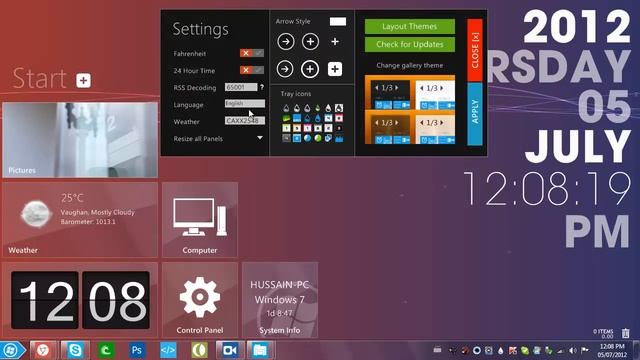The image size is (640, 360).
Task: Click the flip clock tile showing 12 08
Action: pos(80,300)
